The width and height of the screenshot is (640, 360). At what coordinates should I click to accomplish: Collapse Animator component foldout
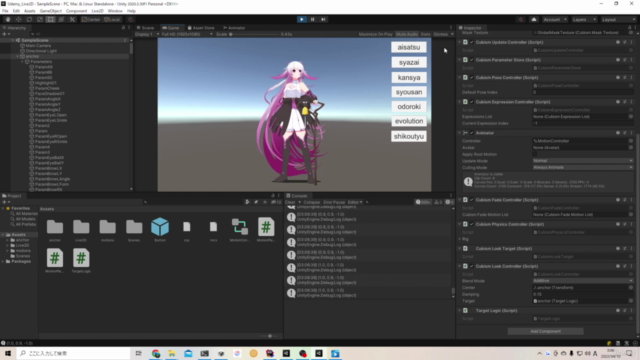(x=460, y=133)
